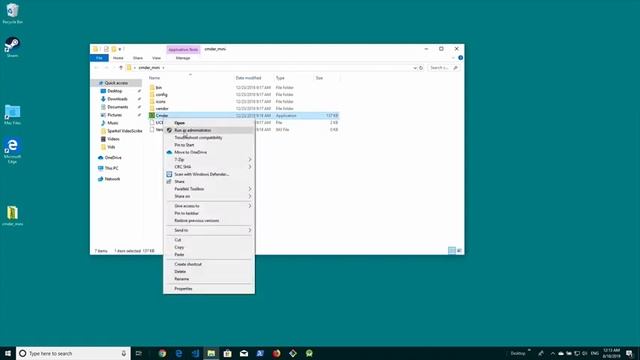640x360 pixels.
Task: Choose Run as administrator
Action: click(x=209, y=130)
